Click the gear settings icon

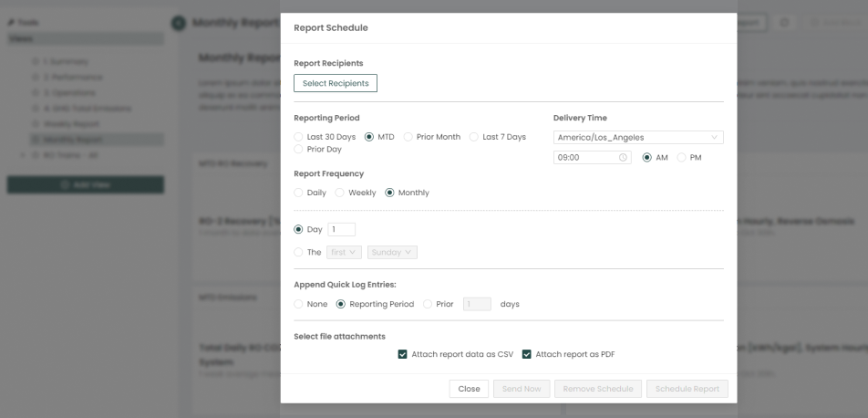click(x=785, y=22)
